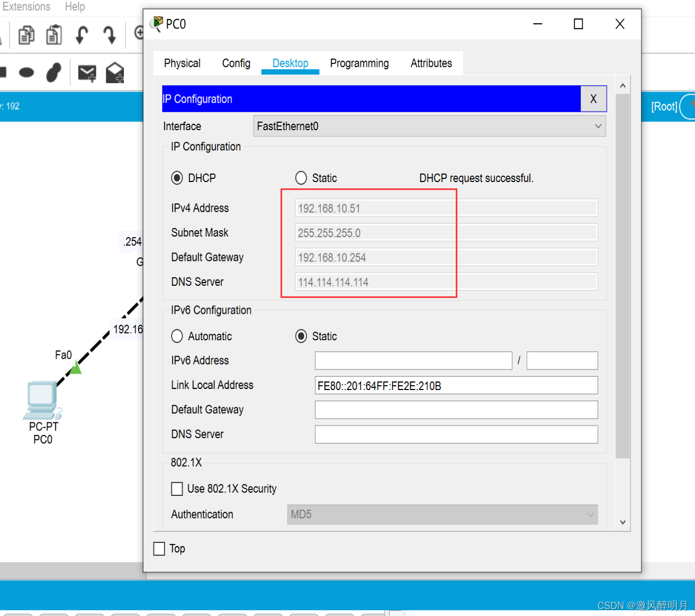Open the Programming tab
The width and height of the screenshot is (695, 616).
(359, 64)
